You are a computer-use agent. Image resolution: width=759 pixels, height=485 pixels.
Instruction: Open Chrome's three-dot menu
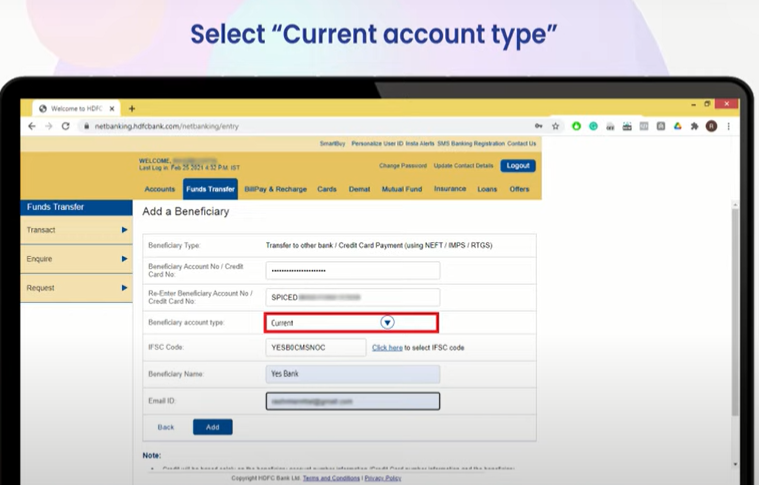[x=729, y=126]
